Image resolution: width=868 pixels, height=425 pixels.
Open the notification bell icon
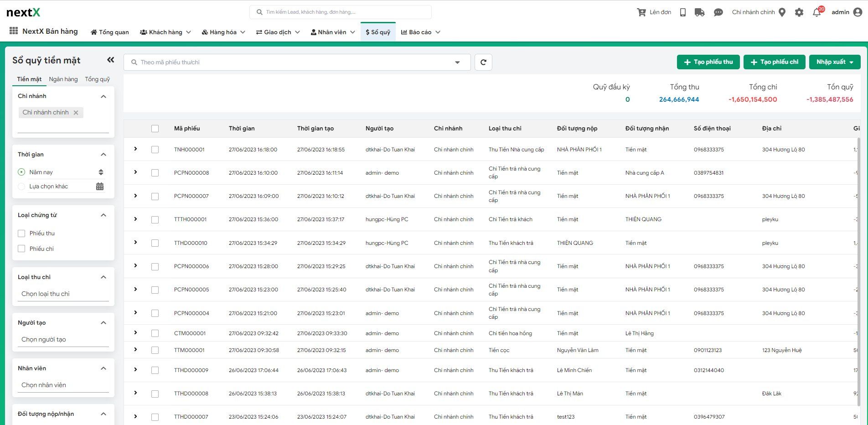(816, 13)
